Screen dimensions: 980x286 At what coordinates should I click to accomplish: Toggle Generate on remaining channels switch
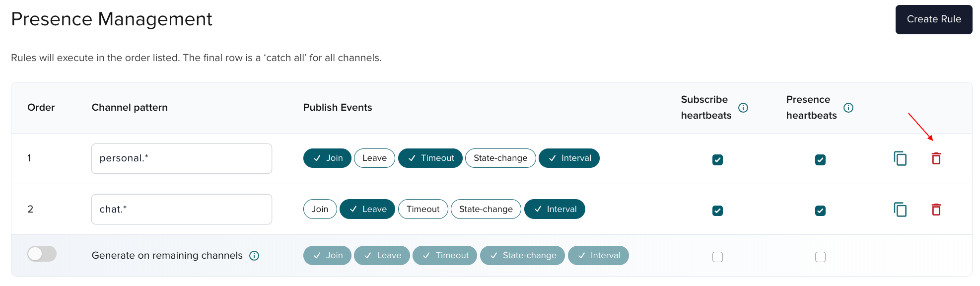42,254
